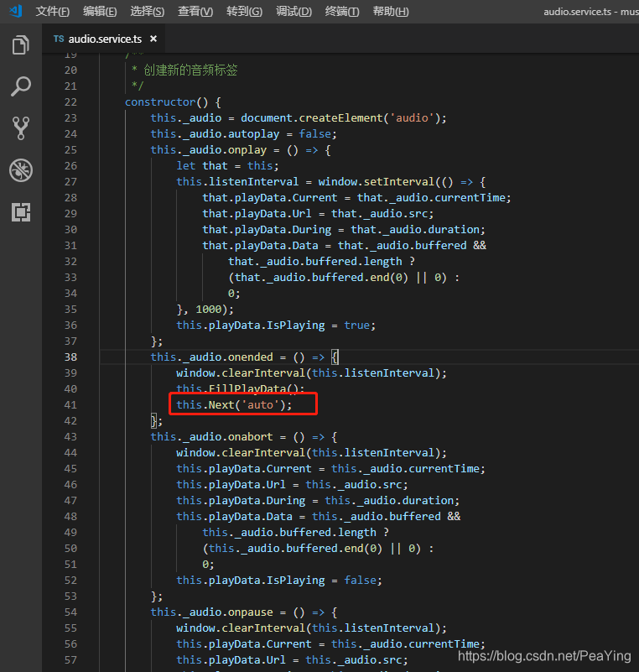Open the 查看(V) menu
The height and width of the screenshot is (672, 639).
click(x=195, y=11)
